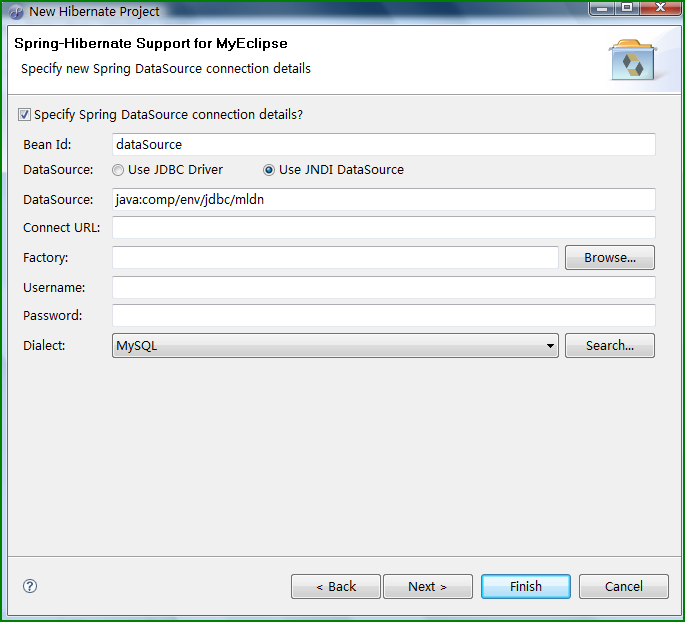Screen dimensions: 685x622
Task: Click the Hibernate wizard banner icon
Action: coord(633,59)
